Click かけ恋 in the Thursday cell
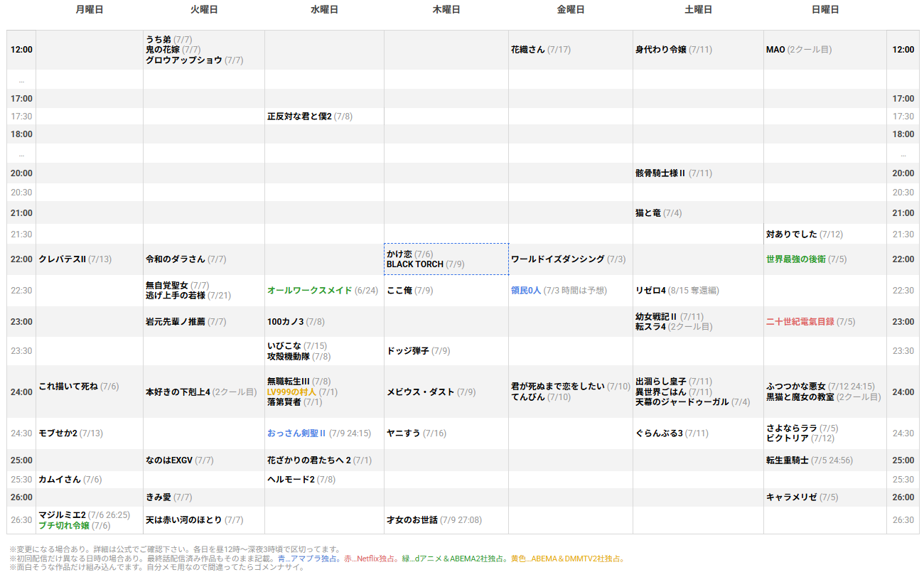This screenshot has height=577, width=924. click(399, 254)
